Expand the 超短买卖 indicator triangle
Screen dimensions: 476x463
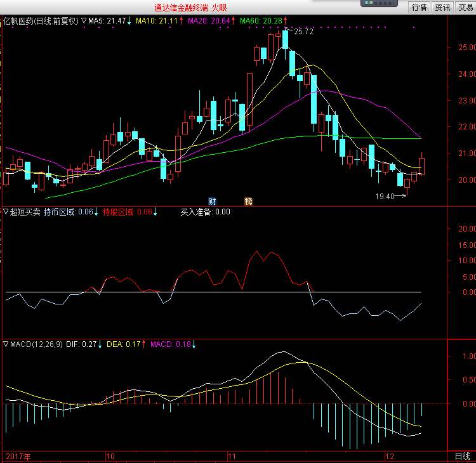point(6,211)
